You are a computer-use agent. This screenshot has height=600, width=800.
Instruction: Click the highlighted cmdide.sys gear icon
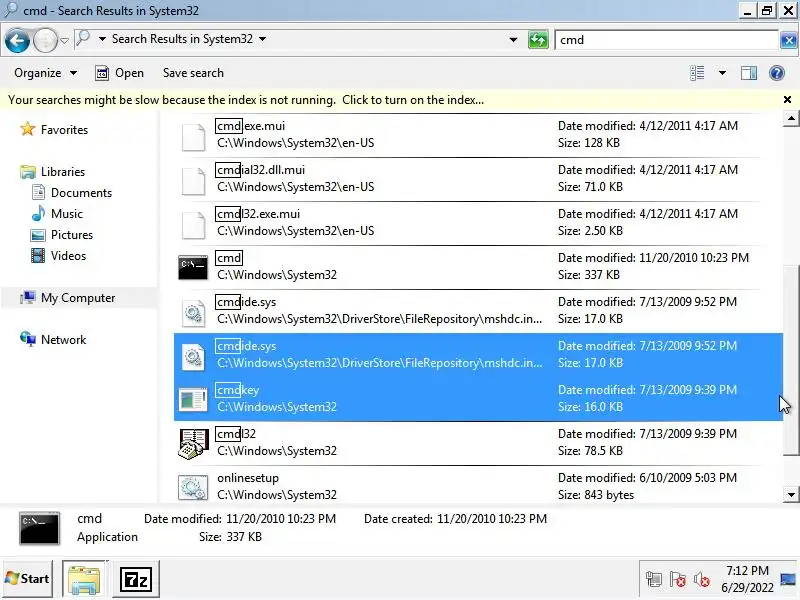193,356
